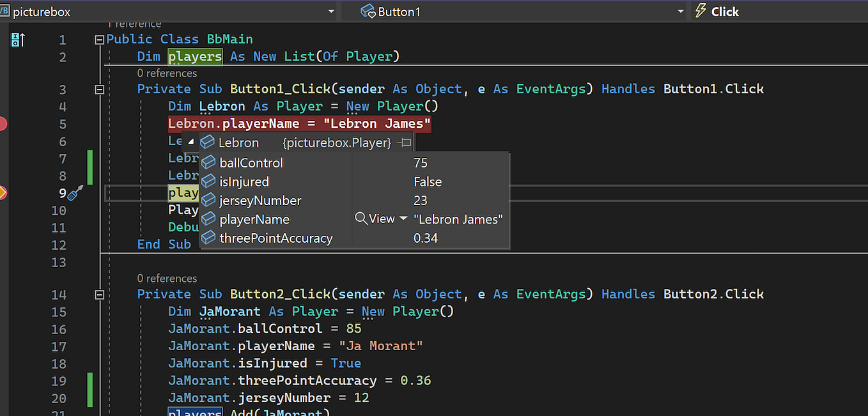Screen dimensions: 868x416
Task: Open the Button1 member list dropdown
Action: coord(681,11)
